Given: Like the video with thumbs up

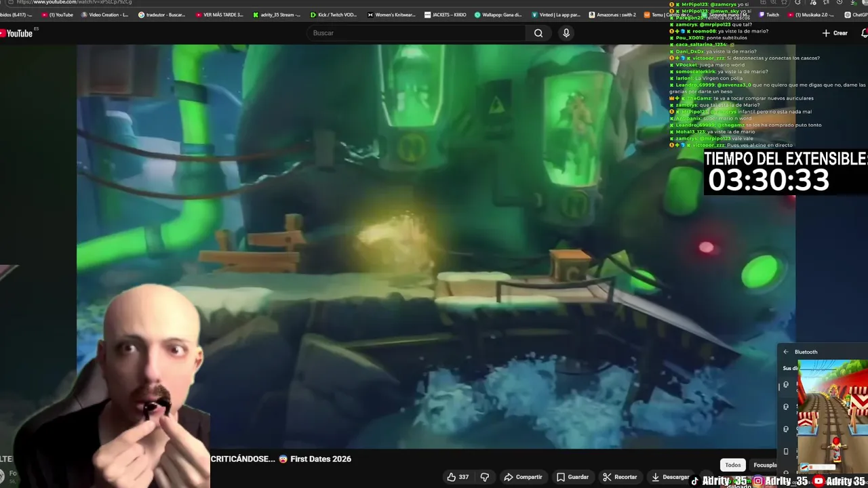Looking at the screenshot, I should click(458, 477).
